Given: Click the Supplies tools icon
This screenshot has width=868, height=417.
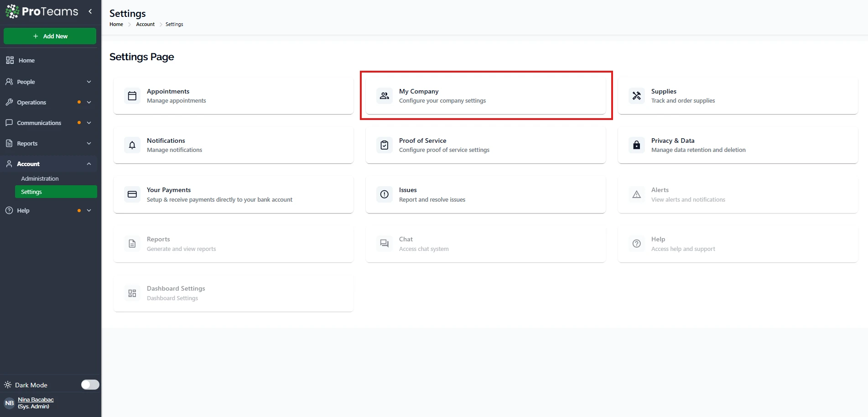Looking at the screenshot, I should (x=637, y=96).
